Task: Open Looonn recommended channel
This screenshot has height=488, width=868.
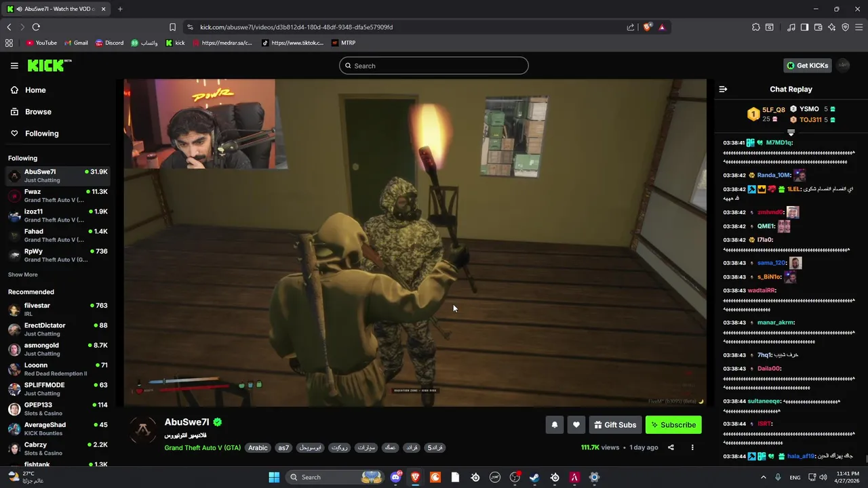Action: click(x=57, y=369)
